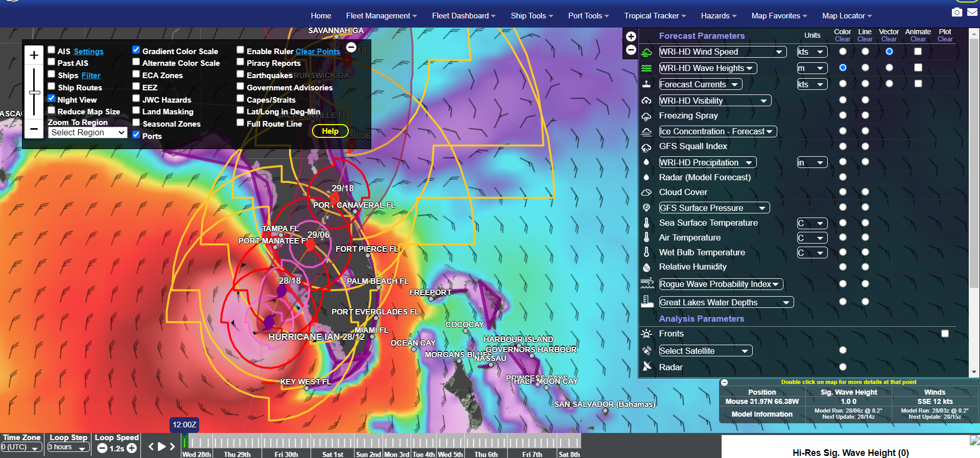This screenshot has height=458, width=980.
Task: Click the yellow Help button
Action: (x=330, y=131)
